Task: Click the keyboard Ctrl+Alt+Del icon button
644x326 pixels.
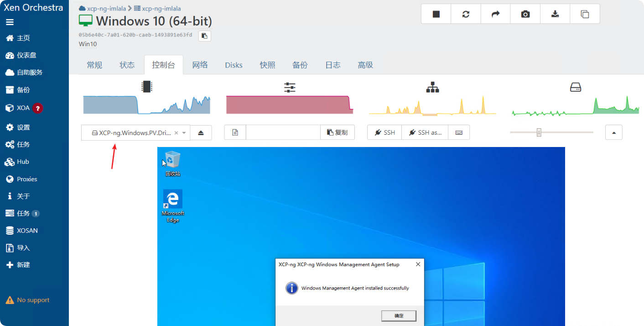Action: click(459, 132)
